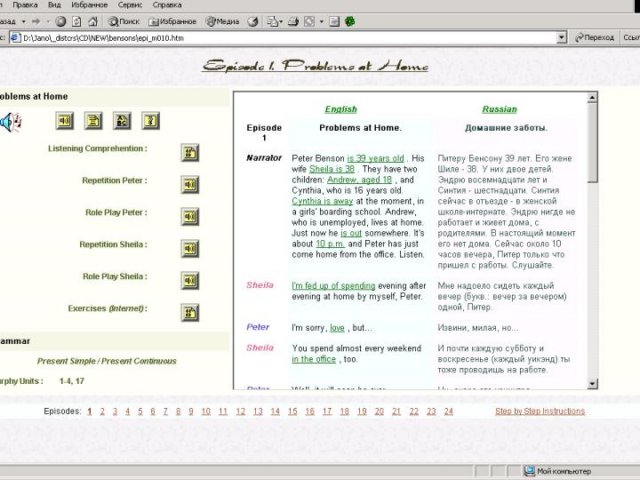
Task: Open the Step by Step Instructions link
Action: pos(540,411)
